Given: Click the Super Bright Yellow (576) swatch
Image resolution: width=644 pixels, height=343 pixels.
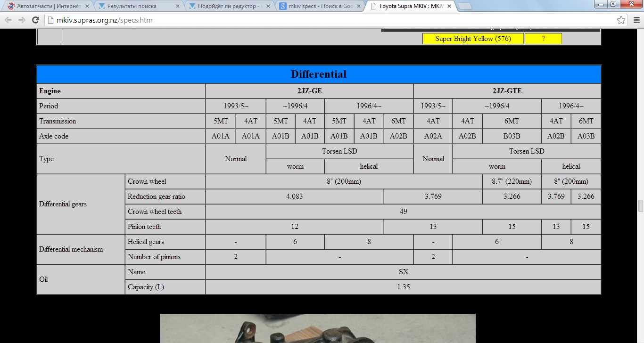Looking at the screenshot, I should [x=473, y=39].
